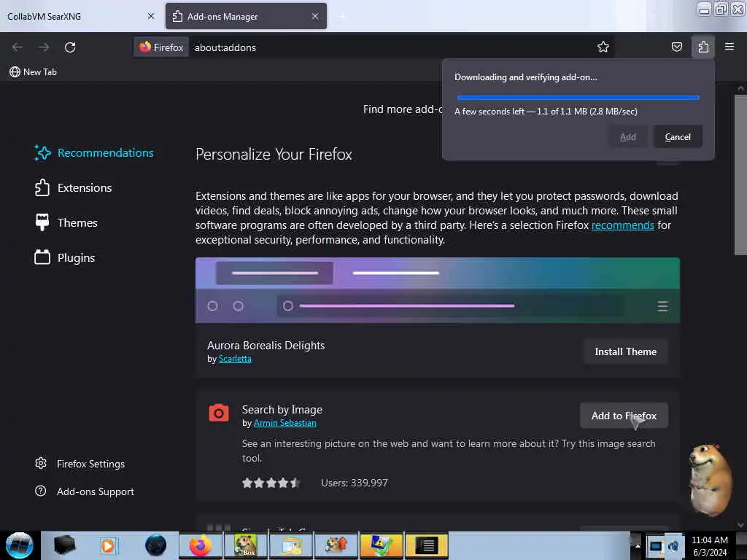This screenshot has width=747, height=560.
Task: Click the disabled Add button in popup
Action: (x=628, y=136)
